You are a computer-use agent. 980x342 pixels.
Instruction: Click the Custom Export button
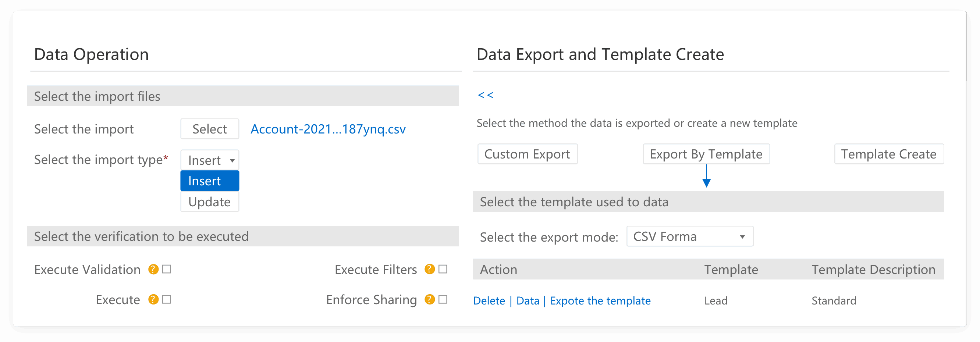coord(527,154)
